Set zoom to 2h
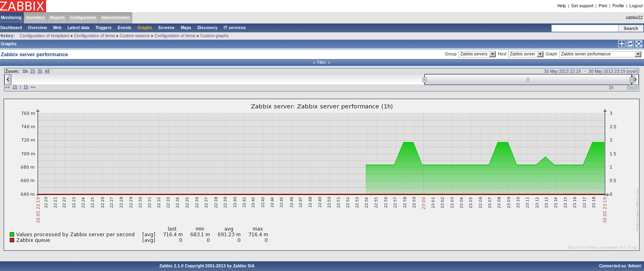The image size is (644, 271). pos(33,71)
